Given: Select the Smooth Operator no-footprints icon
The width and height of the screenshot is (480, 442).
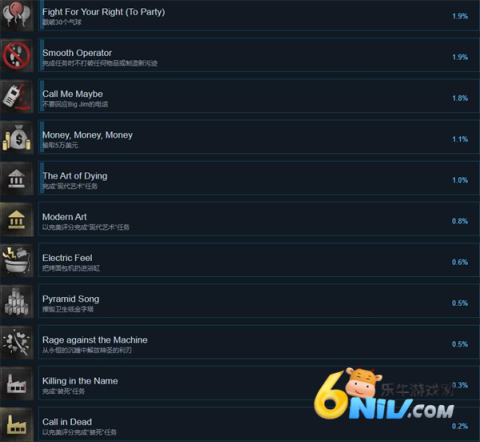Looking at the screenshot, I should pyautogui.click(x=17, y=56).
